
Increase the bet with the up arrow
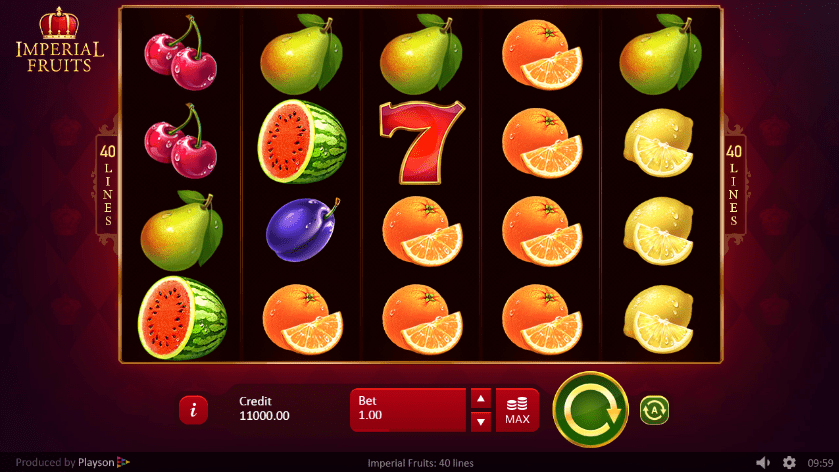pos(480,399)
